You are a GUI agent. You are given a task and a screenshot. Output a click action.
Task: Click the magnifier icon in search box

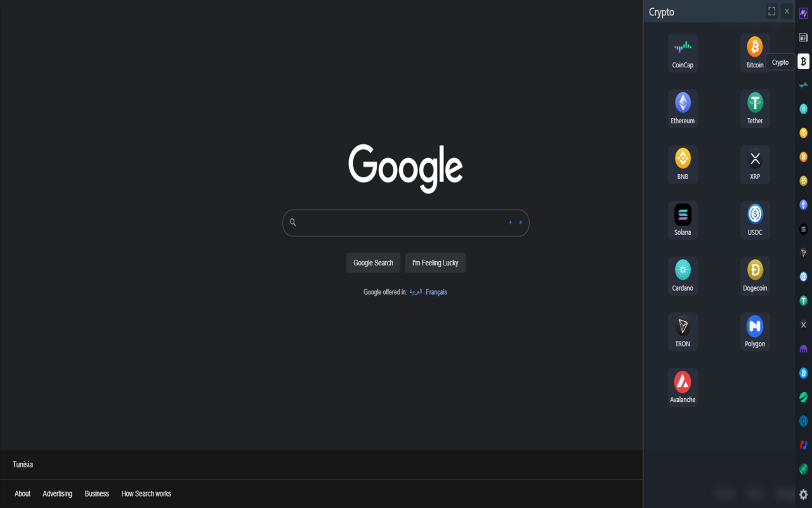[292, 222]
